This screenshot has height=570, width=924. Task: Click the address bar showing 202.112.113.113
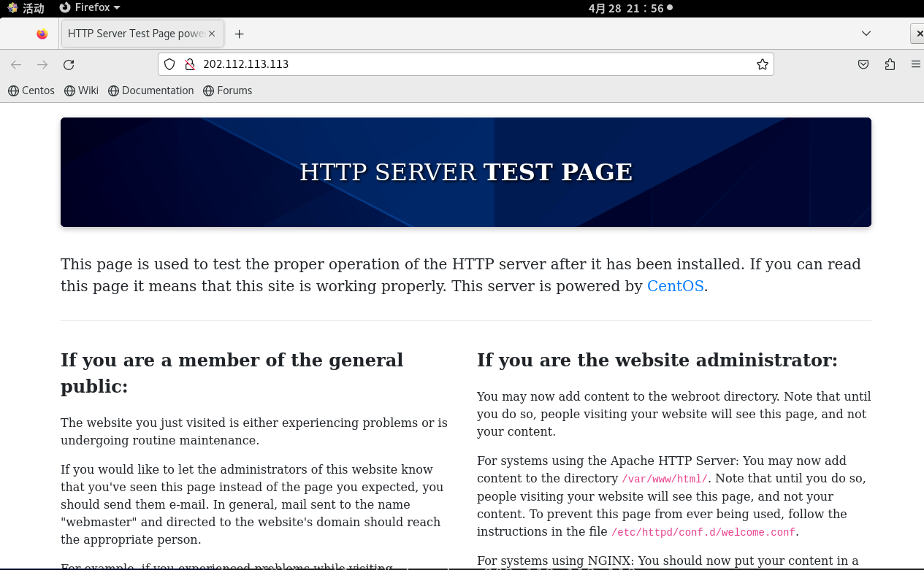465,64
